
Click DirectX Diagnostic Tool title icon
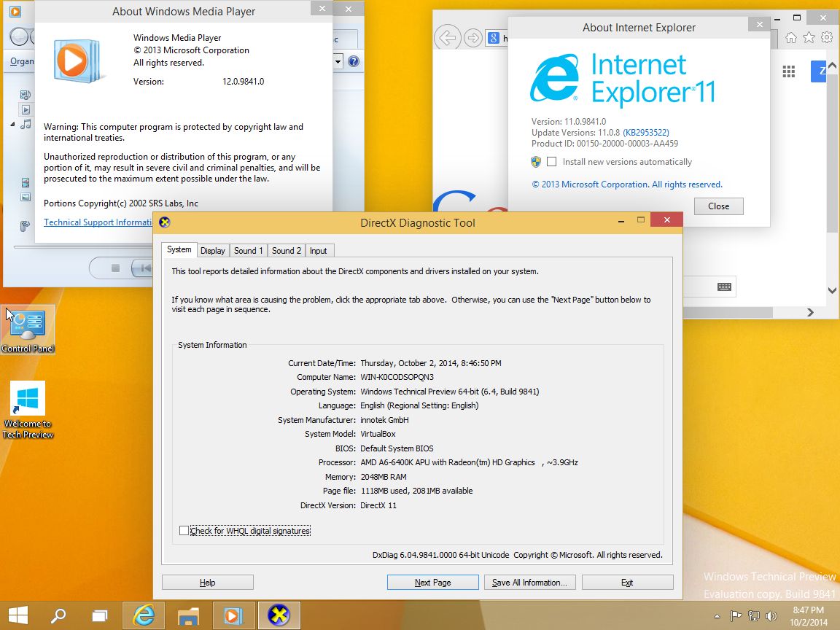coord(165,222)
